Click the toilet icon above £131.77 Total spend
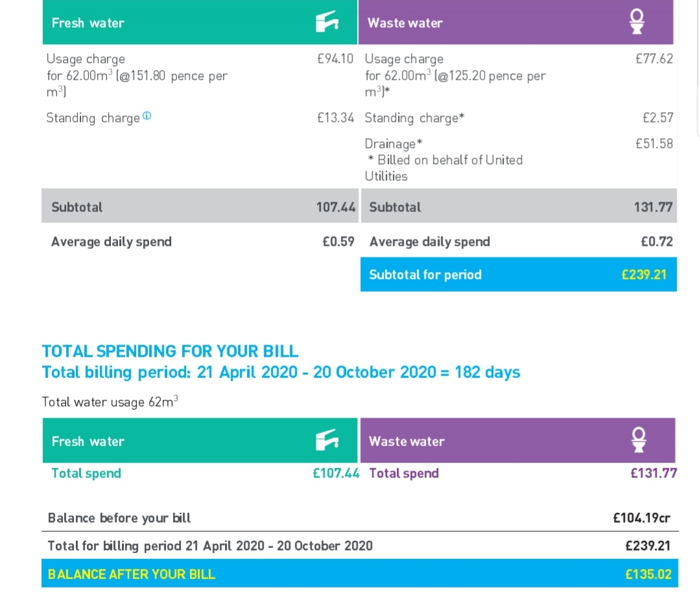The height and width of the screenshot is (603, 700). tap(639, 440)
